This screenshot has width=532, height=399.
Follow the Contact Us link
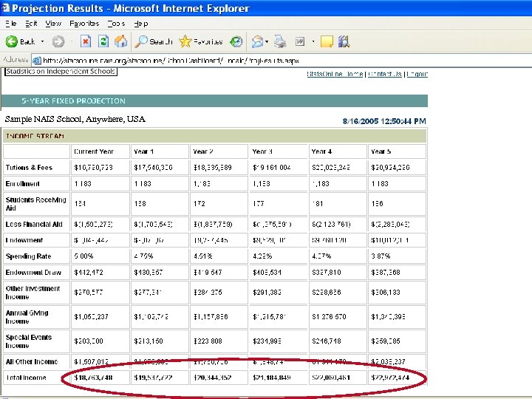(x=385, y=74)
